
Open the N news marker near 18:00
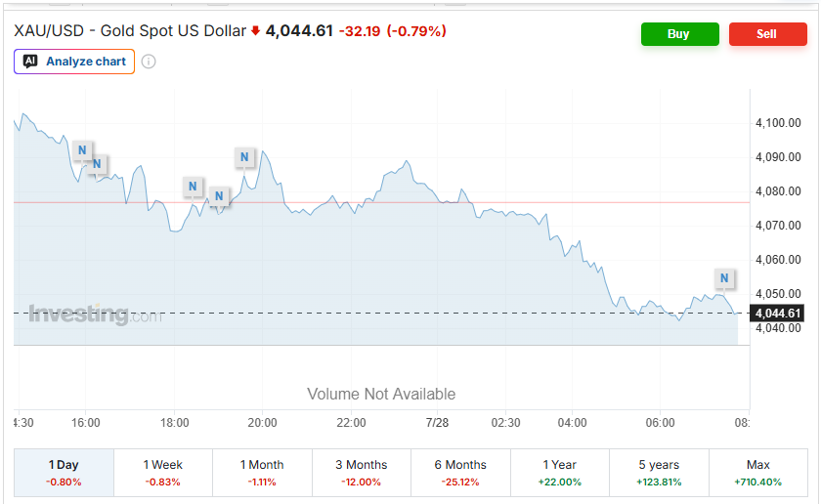pyautogui.click(x=193, y=187)
